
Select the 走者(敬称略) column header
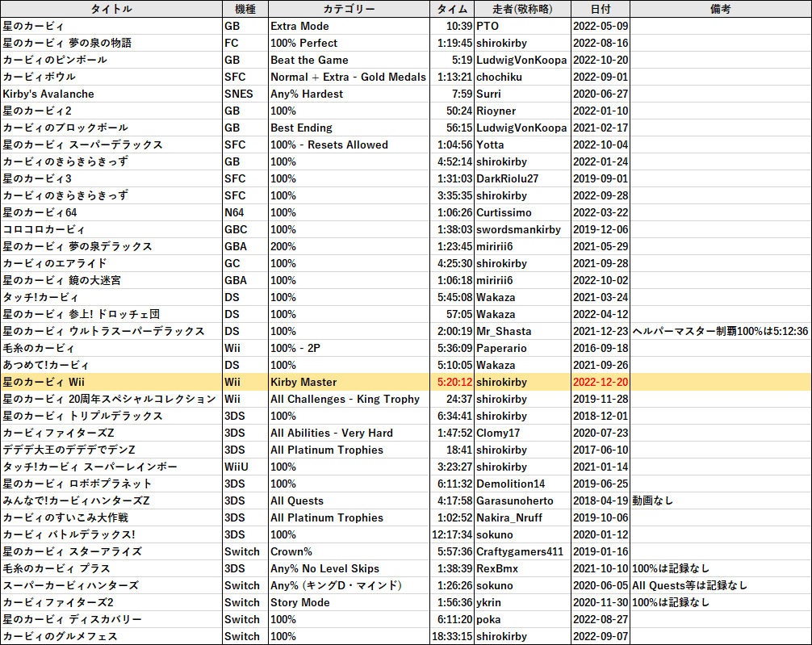(522, 9)
